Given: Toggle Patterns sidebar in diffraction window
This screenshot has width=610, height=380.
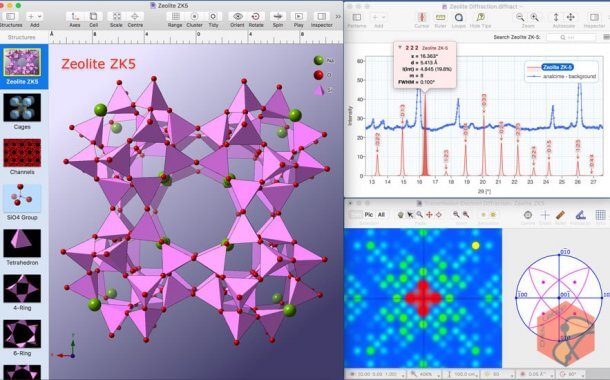Looking at the screenshot, I should tap(356, 17).
